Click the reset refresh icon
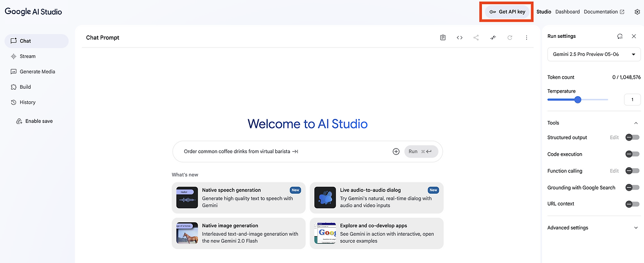 (510, 38)
